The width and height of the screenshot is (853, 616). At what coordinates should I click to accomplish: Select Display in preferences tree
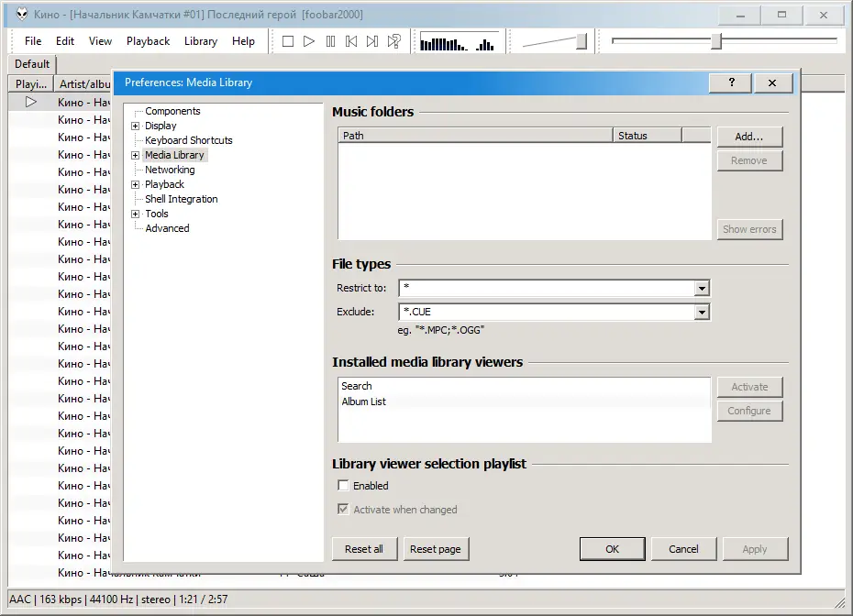pyautogui.click(x=161, y=126)
